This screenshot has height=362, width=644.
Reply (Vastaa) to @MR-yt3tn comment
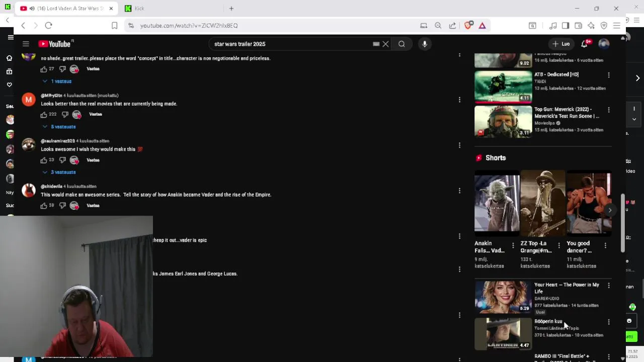click(x=96, y=115)
